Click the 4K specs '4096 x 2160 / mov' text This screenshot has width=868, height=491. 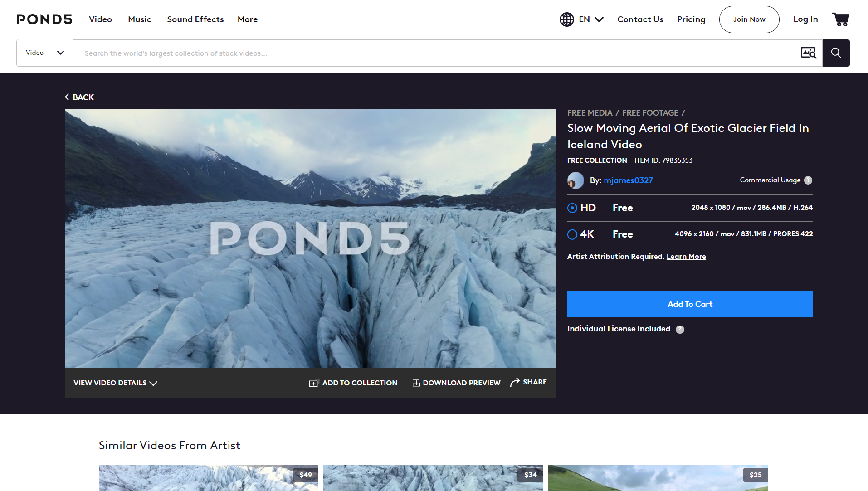tap(744, 234)
